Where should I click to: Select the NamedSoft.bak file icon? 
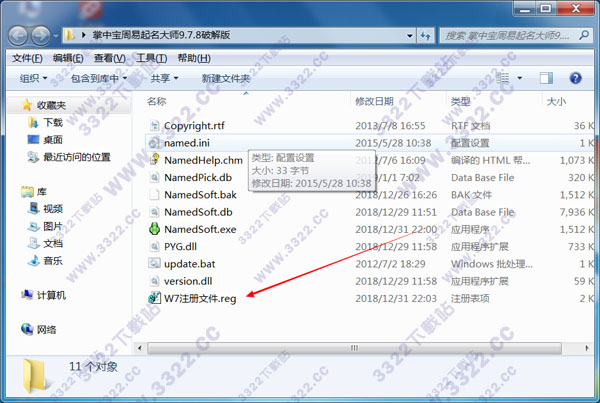point(154,194)
